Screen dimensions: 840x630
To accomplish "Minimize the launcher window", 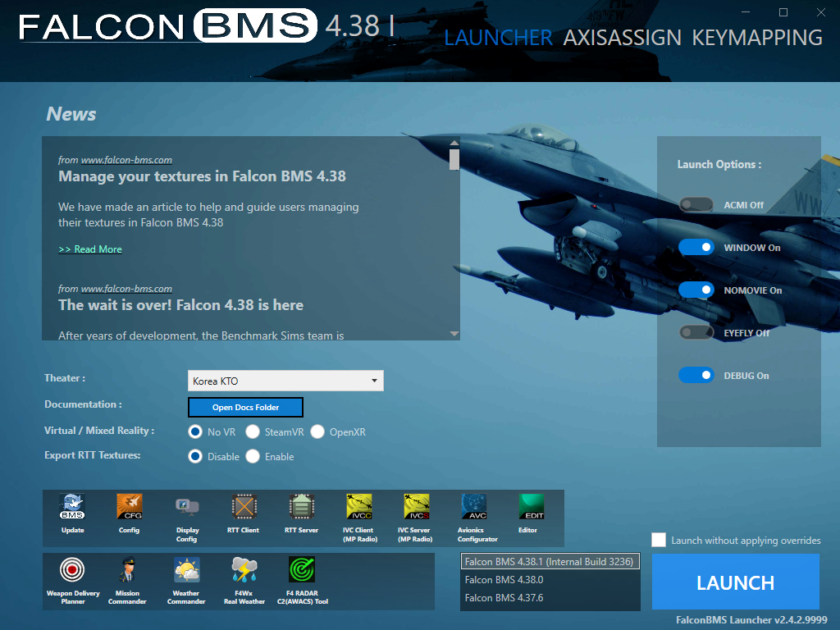I will click(x=746, y=11).
